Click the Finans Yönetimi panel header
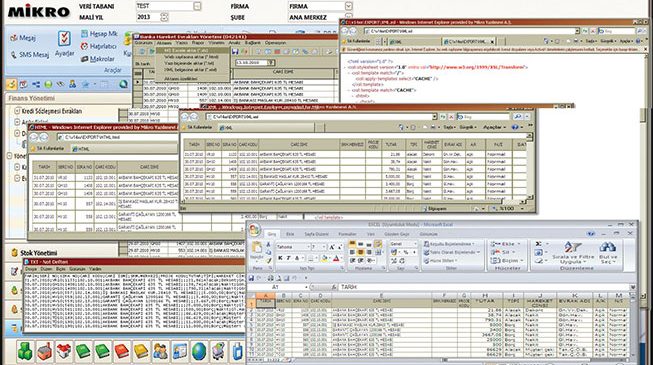 tap(32, 98)
